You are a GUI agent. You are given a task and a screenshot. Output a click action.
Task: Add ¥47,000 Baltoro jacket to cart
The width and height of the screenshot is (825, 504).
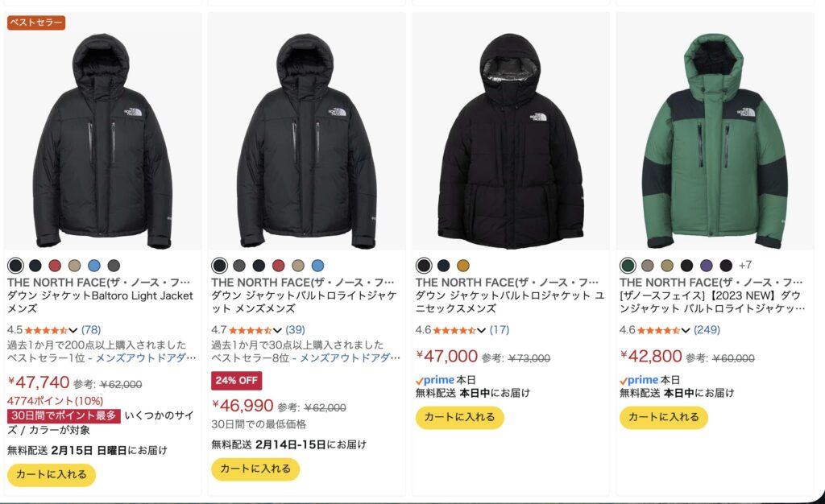pyautogui.click(x=460, y=417)
